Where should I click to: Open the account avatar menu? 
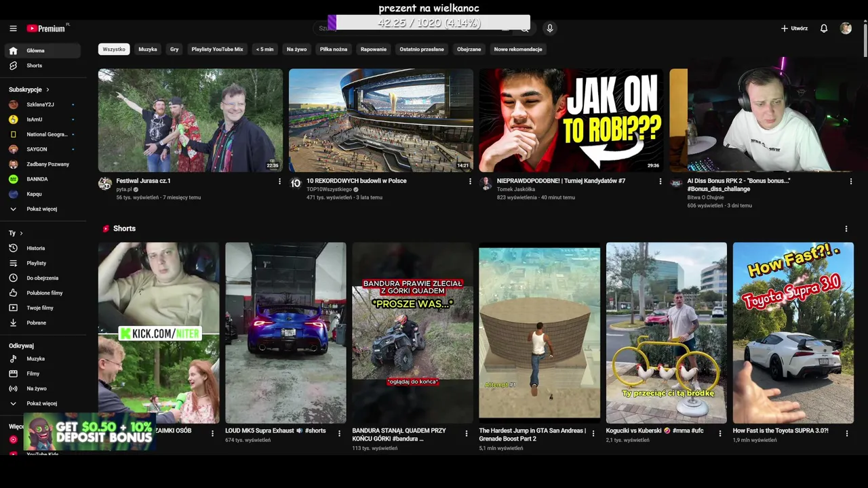(846, 28)
